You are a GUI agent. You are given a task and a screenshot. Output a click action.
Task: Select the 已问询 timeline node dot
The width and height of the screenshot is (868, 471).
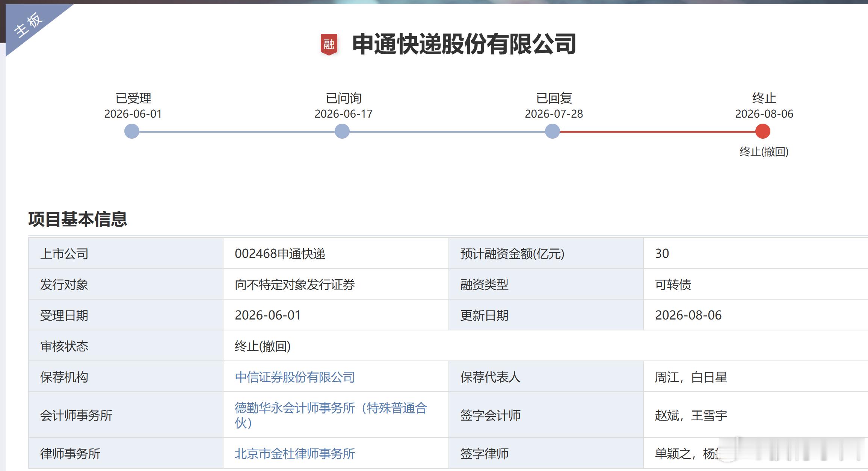coord(342,131)
